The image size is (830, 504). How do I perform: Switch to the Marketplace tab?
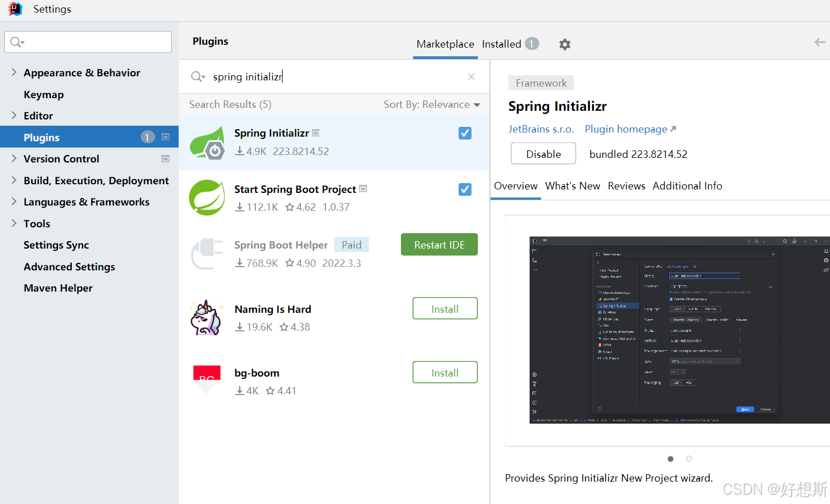point(445,44)
